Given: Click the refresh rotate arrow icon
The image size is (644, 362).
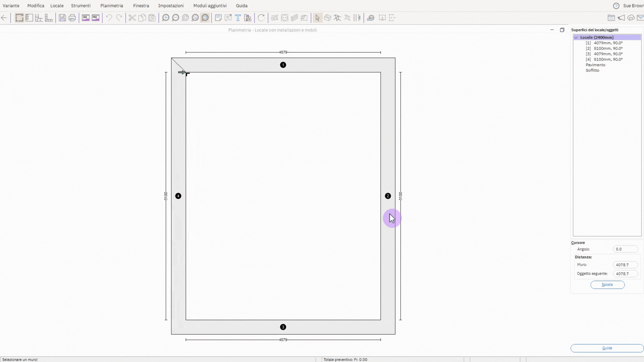Looking at the screenshot, I should (261, 18).
